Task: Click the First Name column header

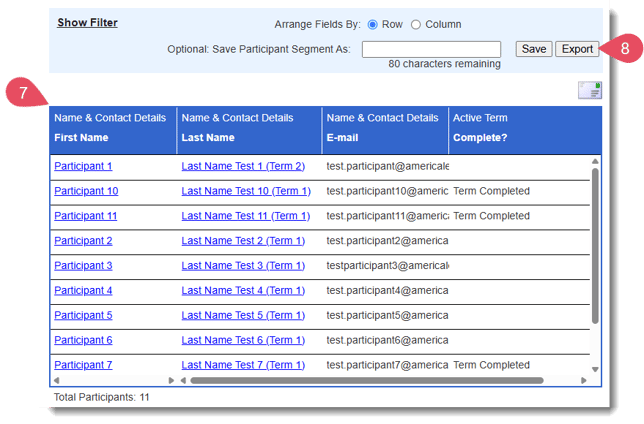Action: [x=81, y=138]
